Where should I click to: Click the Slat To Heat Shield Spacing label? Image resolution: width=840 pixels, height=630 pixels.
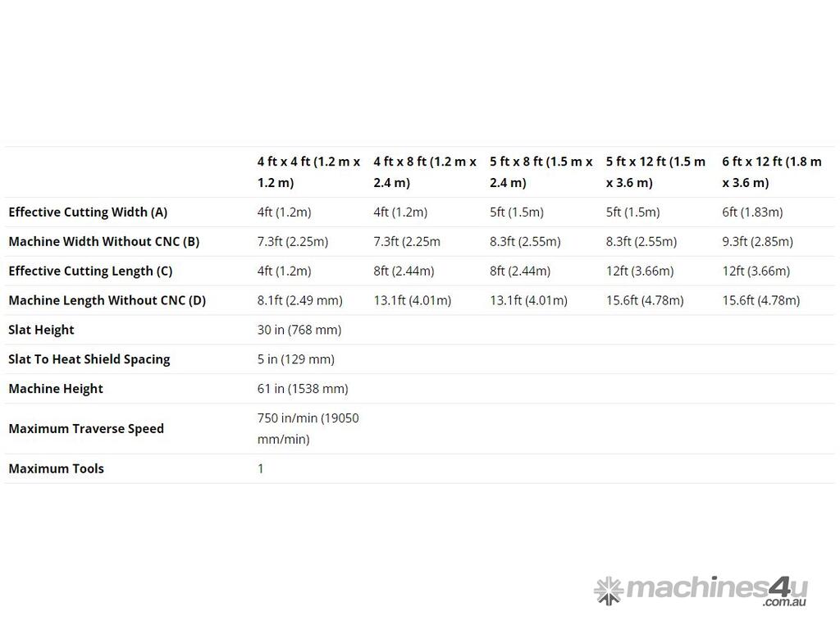(89, 359)
